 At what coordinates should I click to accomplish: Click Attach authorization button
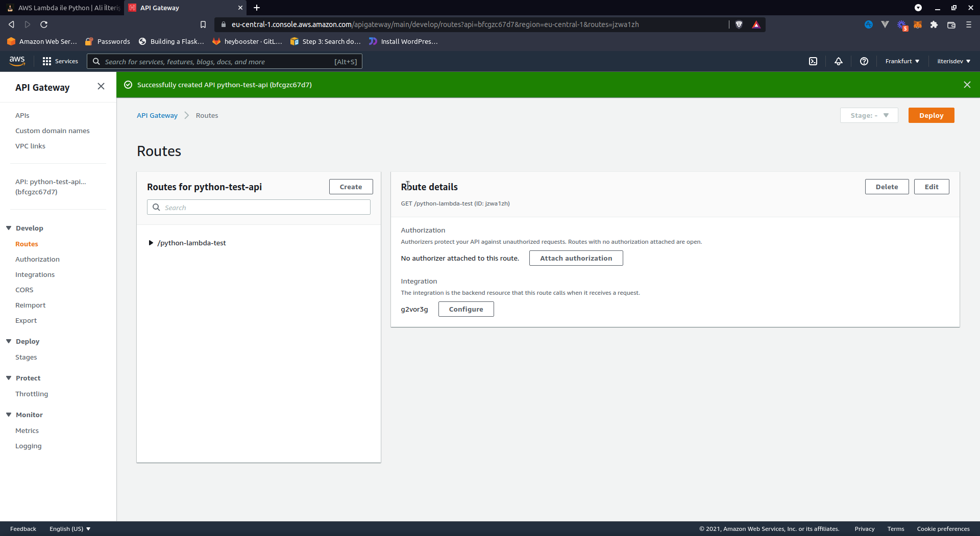click(576, 258)
